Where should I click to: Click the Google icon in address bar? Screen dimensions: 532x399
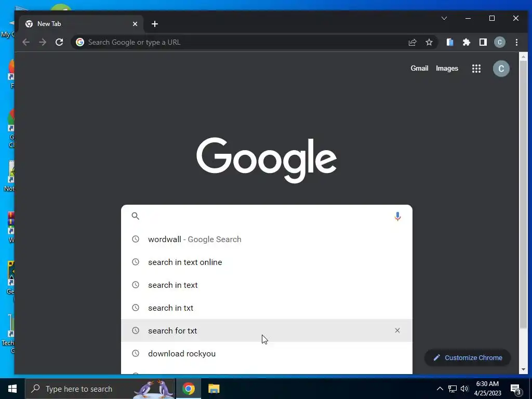coord(80,42)
